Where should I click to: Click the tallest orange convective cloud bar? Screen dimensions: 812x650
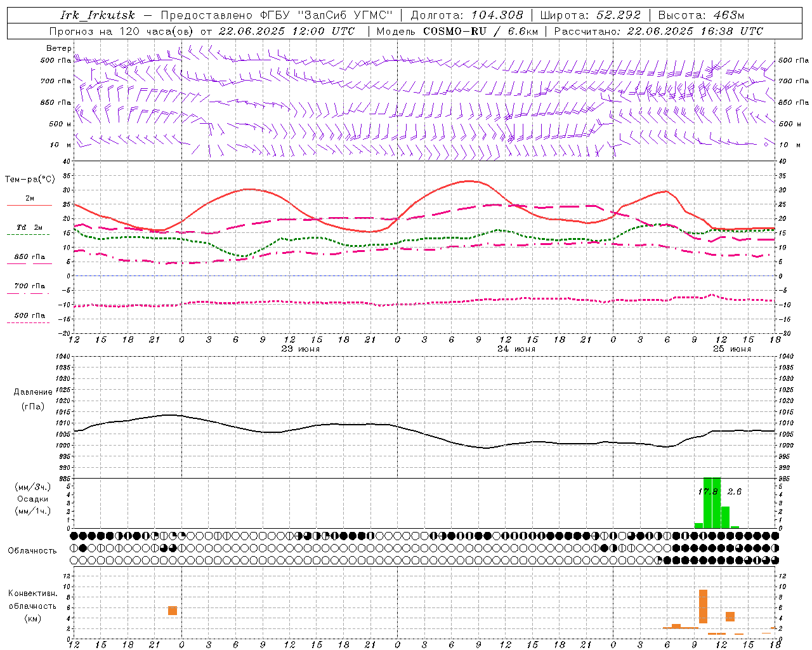703,606
